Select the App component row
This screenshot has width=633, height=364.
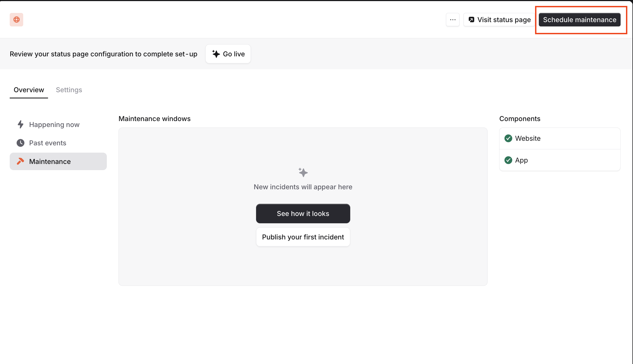(560, 160)
